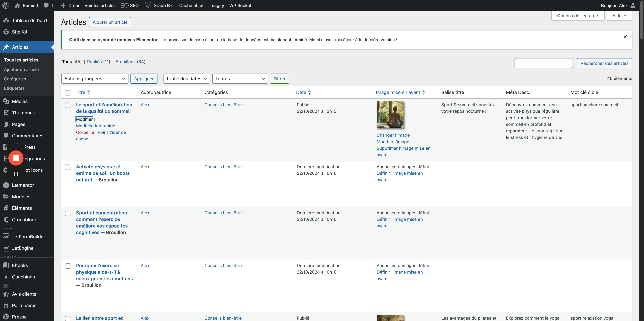
Task: Open user avatar next to Bonjour, Alex
Action: [x=633, y=5]
